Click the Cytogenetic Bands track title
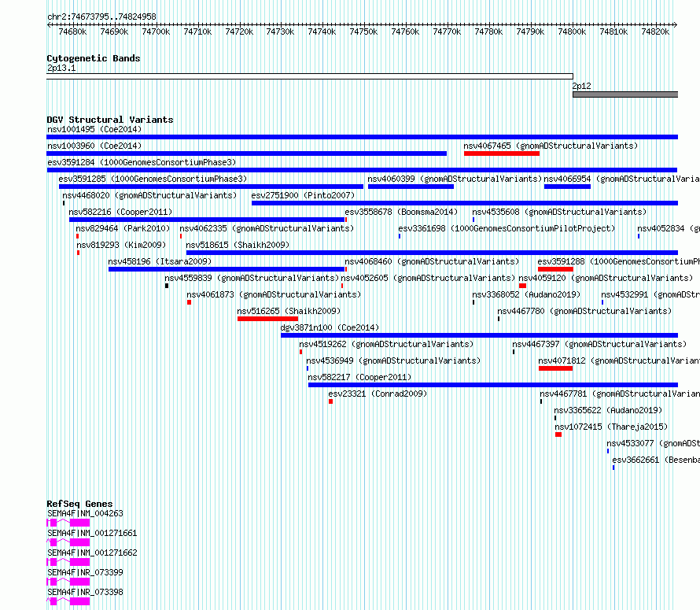The height and width of the screenshot is (610, 700). 94,58
